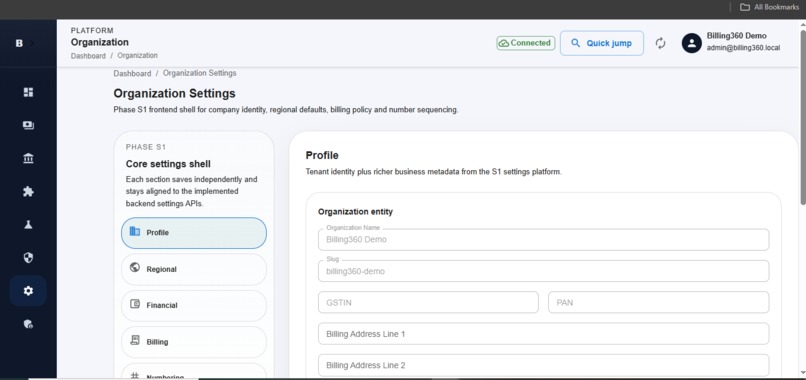806x380 pixels.
Task: Click the Profile panel heading
Action: 322,155
